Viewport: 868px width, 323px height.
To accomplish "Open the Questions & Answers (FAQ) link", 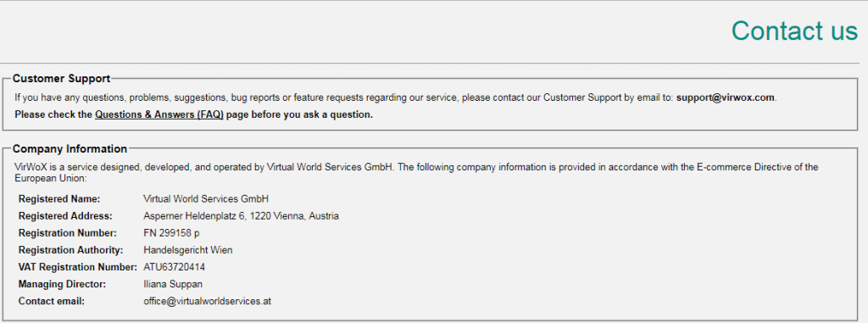I will (x=159, y=115).
